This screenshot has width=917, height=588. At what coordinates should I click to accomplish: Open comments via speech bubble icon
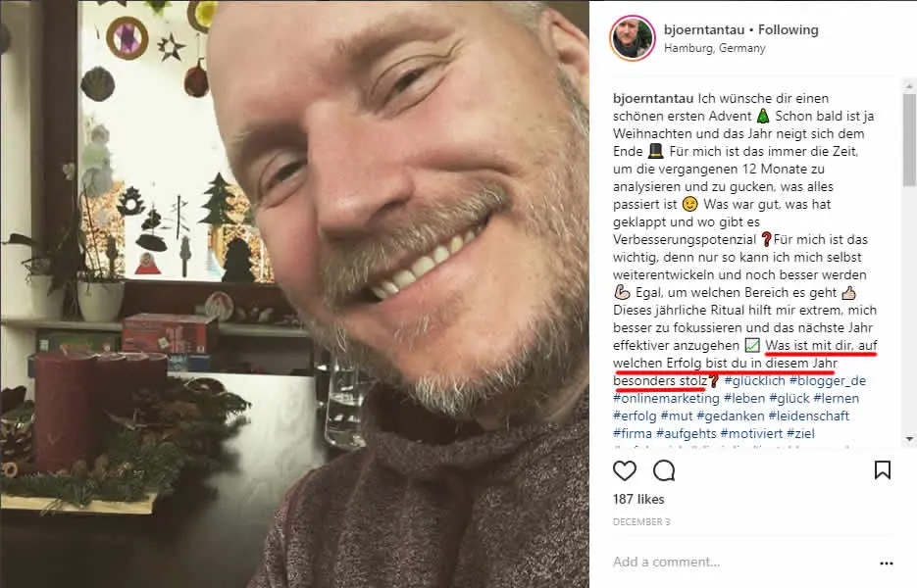point(664,470)
